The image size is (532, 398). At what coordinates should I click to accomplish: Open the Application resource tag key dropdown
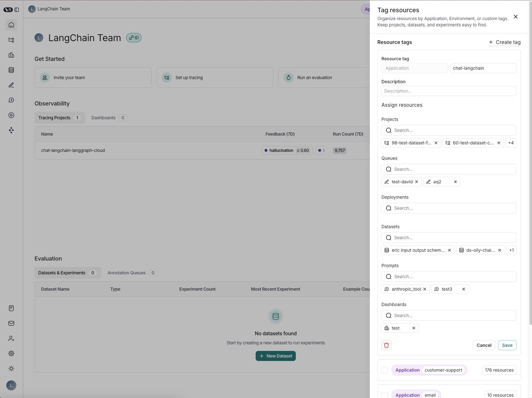point(414,68)
